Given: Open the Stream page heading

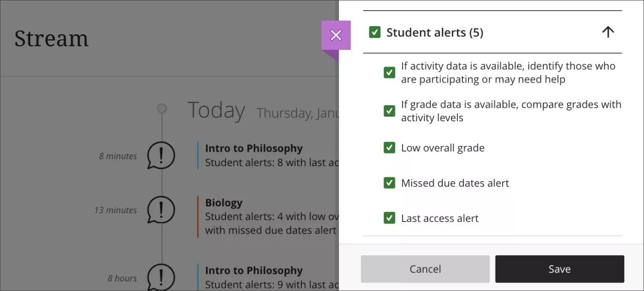Looking at the screenshot, I should pyautogui.click(x=51, y=38).
